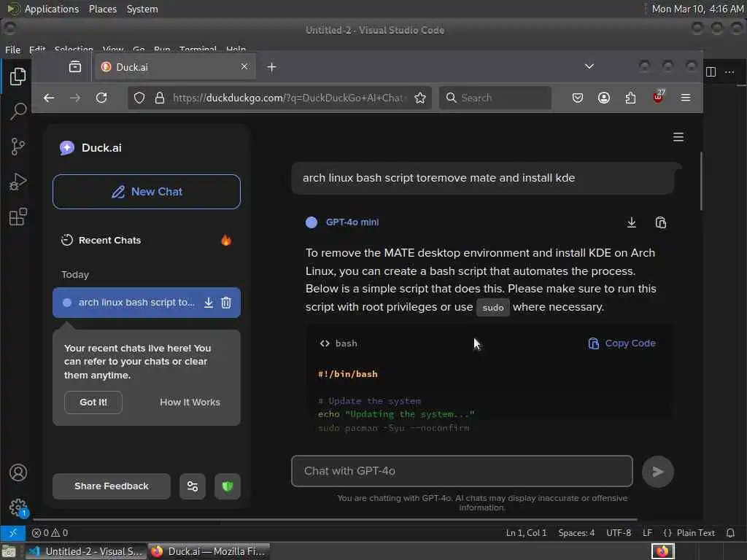747x560 pixels.
Task: Start a New Chat
Action: [146, 192]
